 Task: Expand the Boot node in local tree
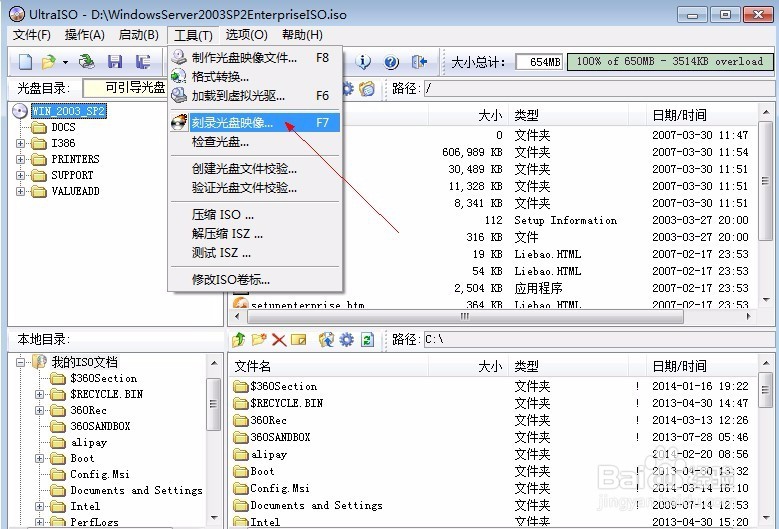pyautogui.click(x=39, y=458)
